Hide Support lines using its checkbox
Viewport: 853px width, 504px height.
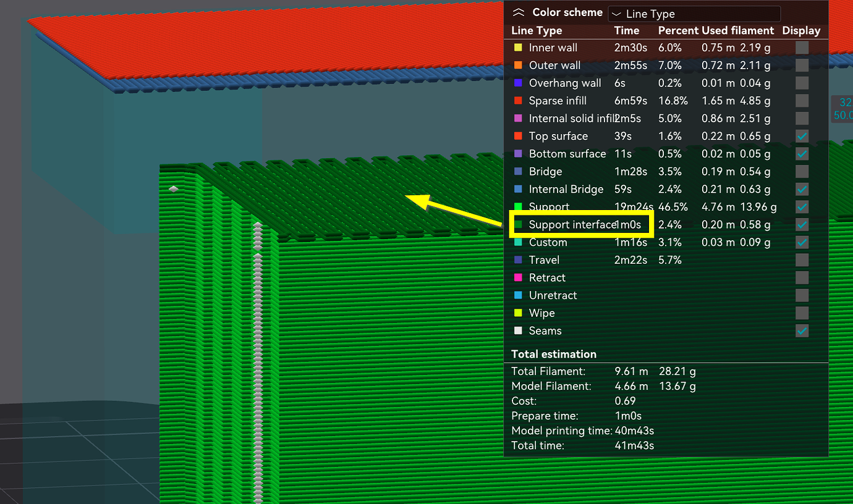[x=802, y=207]
